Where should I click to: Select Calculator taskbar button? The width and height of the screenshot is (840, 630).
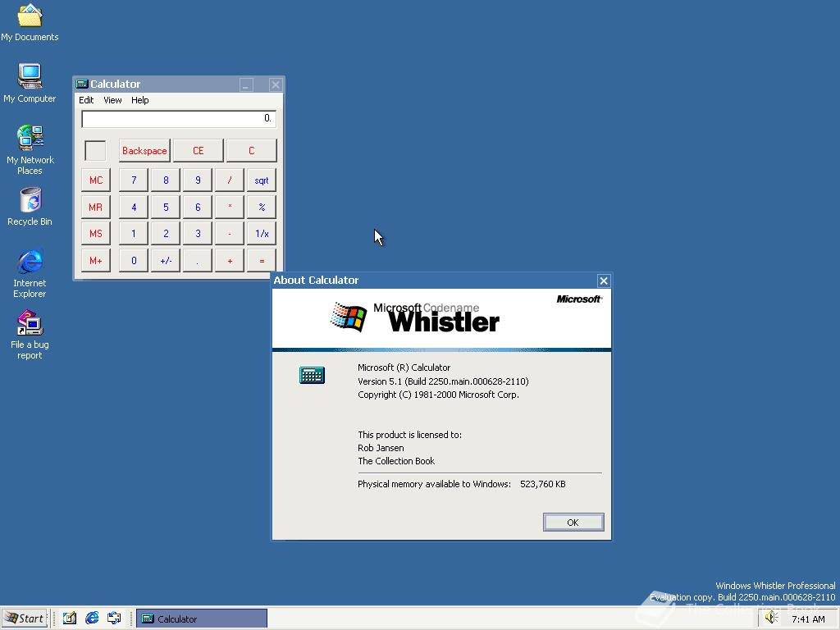202,619
